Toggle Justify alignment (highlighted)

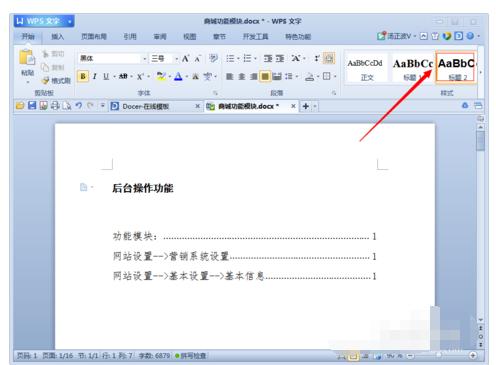265,76
